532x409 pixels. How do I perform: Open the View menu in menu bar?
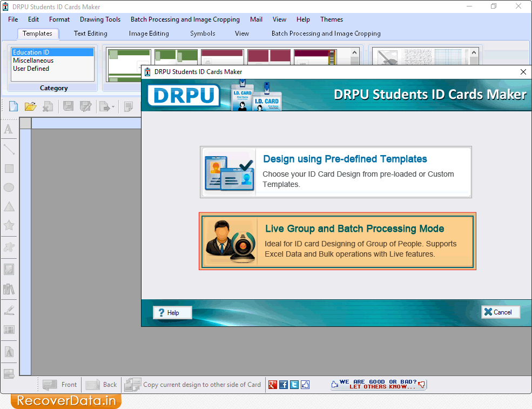[279, 19]
